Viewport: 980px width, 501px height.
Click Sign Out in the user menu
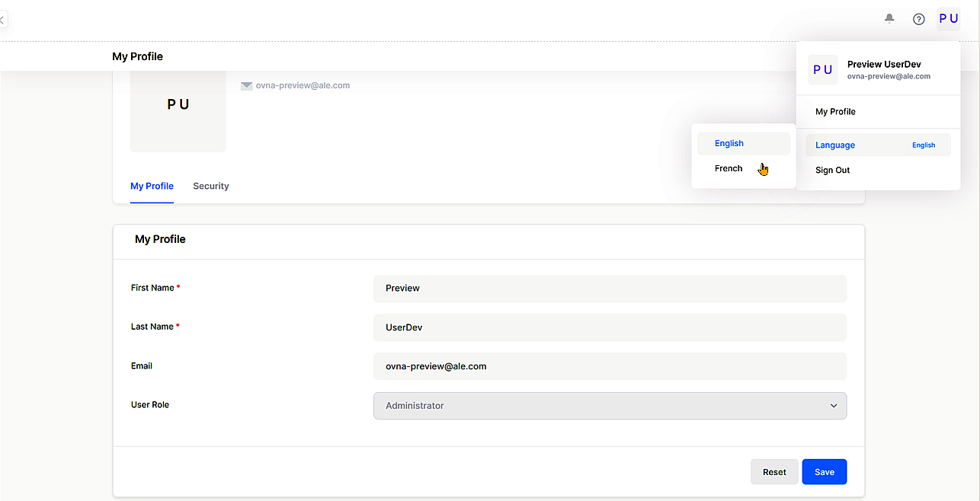(x=832, y=171)
